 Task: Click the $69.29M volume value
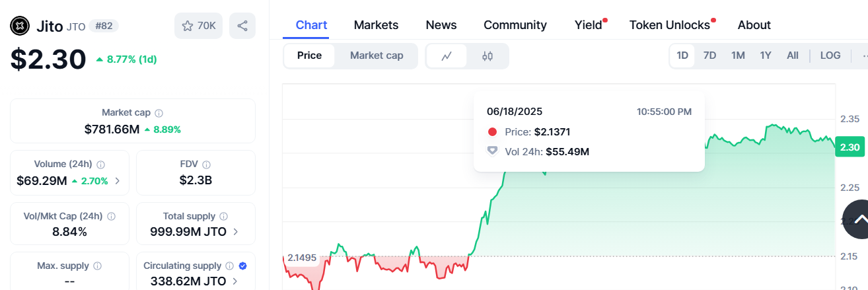tap(42, 180)
